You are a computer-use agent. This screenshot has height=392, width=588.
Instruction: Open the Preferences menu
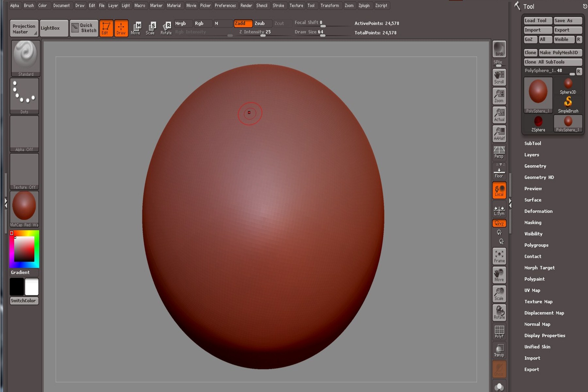coord(225,6)
